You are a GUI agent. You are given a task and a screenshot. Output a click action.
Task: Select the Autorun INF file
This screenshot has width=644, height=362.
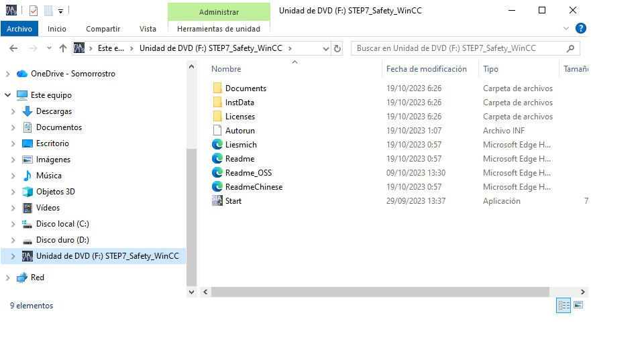239,131
